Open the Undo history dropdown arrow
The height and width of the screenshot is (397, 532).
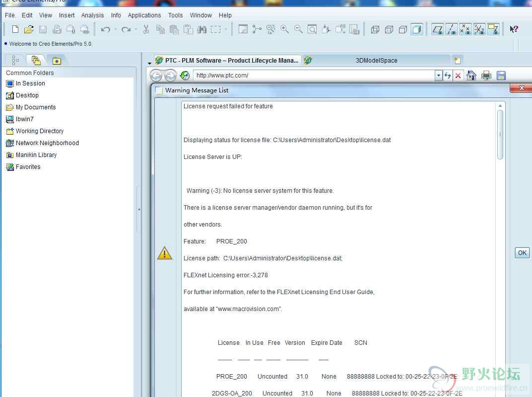[x=116, y=29]
